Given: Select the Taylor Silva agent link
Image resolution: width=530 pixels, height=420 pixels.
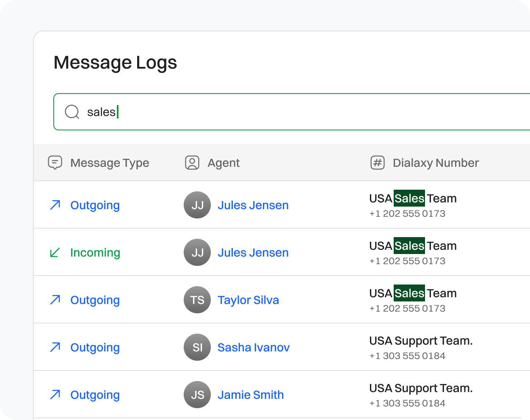Looking at the screenshot, I should tap(248, 300).
